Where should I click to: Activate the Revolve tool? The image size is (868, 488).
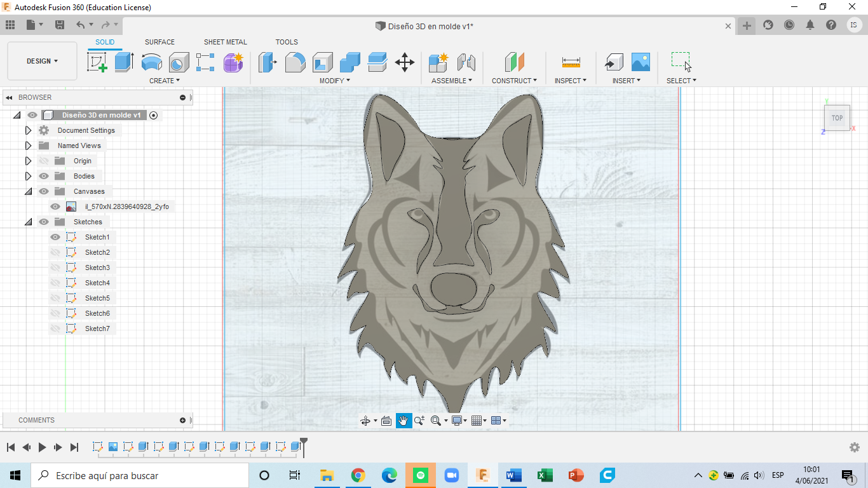(x=151, y=62)
